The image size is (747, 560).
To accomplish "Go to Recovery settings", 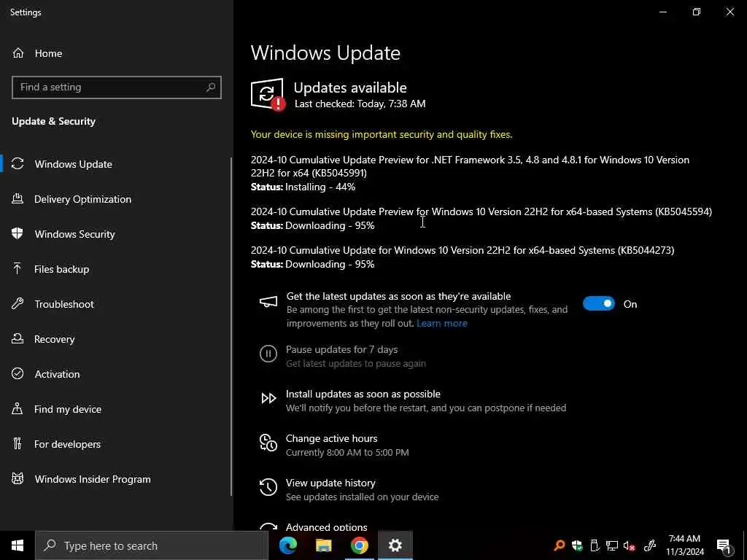I will (55, 339).
